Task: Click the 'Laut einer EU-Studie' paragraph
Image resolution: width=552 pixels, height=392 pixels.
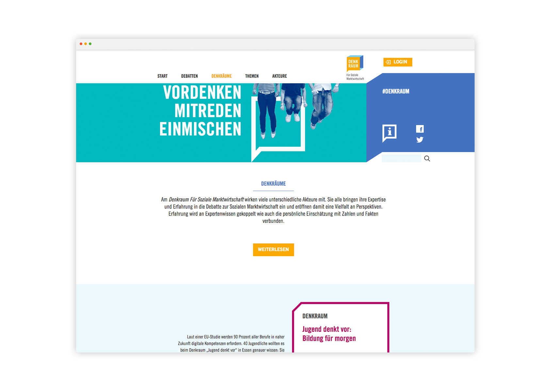Action: pyautogui.click(x=231, y=343)
